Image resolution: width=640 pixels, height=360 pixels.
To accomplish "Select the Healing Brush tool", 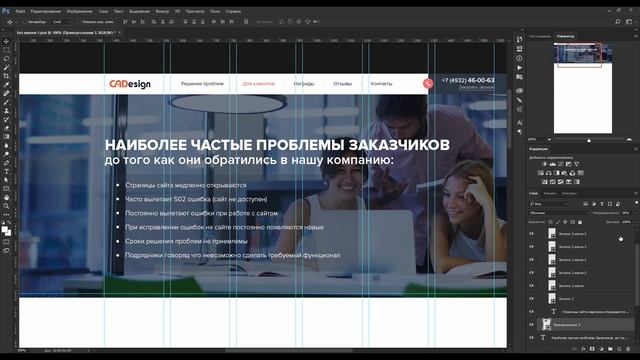I will click(6, 93).
